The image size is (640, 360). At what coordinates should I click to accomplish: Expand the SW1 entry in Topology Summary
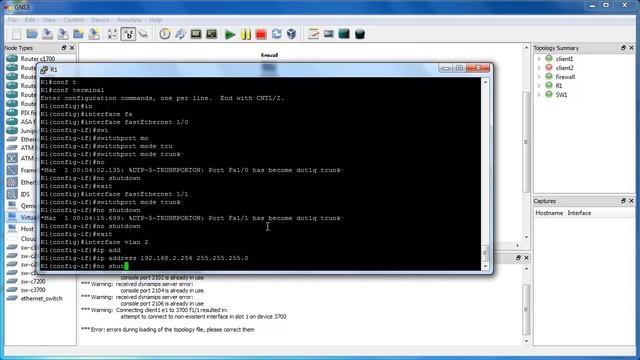coord(540,95)
